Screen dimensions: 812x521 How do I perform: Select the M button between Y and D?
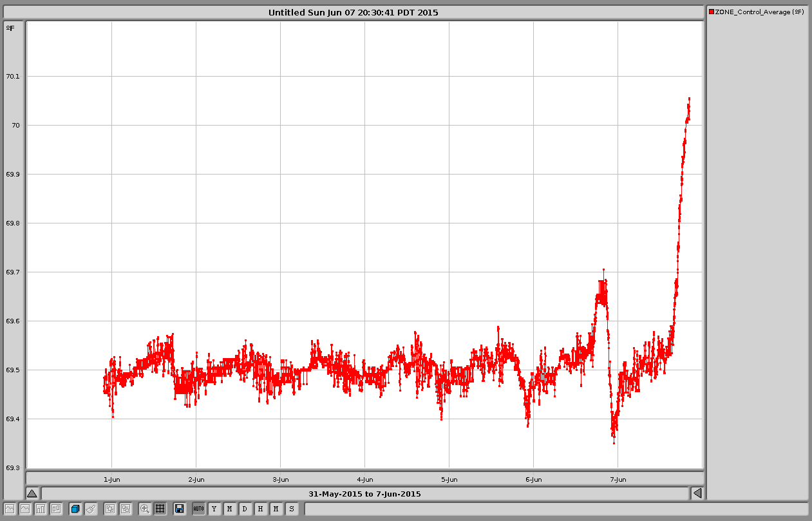point(229,509)
